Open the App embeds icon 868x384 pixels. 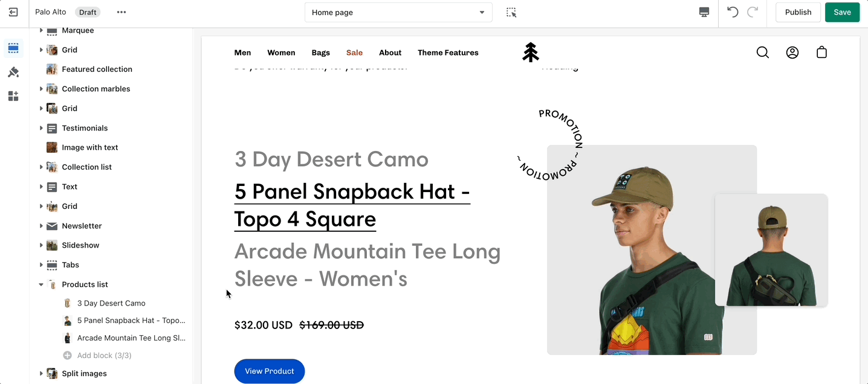[x=13, y=96]
